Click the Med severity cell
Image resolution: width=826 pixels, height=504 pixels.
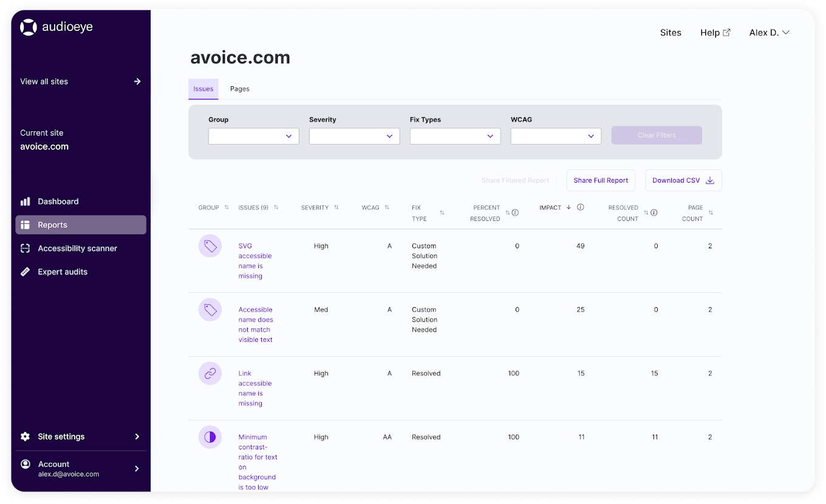tap(321, 310)
